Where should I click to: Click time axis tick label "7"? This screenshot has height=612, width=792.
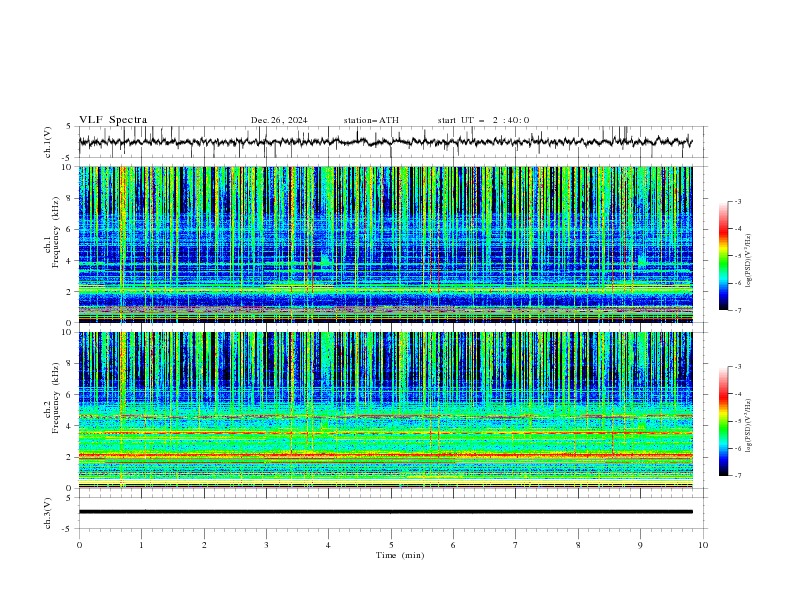point(516,545)
